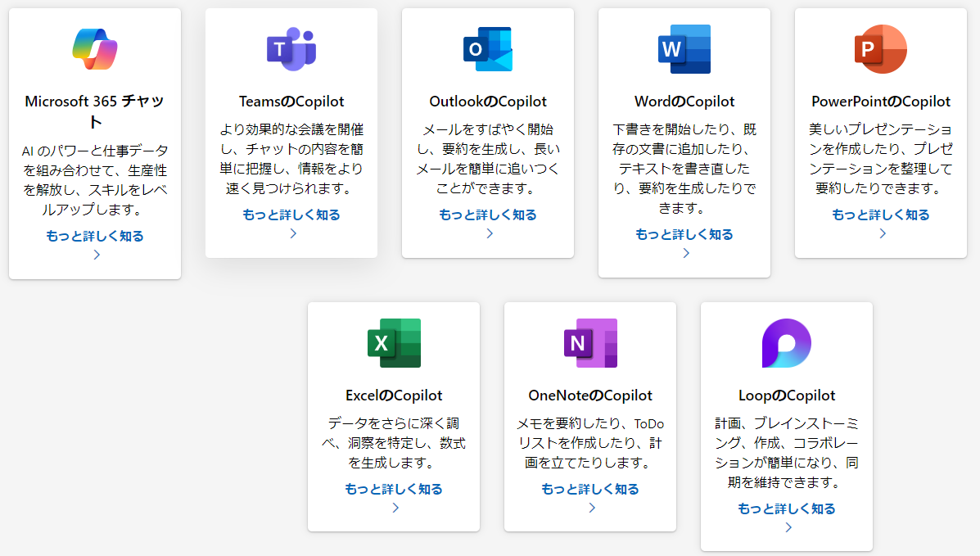This screenshot has height=556, width=980.
Task: Click the PowerPoint app icon
Action: [x=881, y=49]
